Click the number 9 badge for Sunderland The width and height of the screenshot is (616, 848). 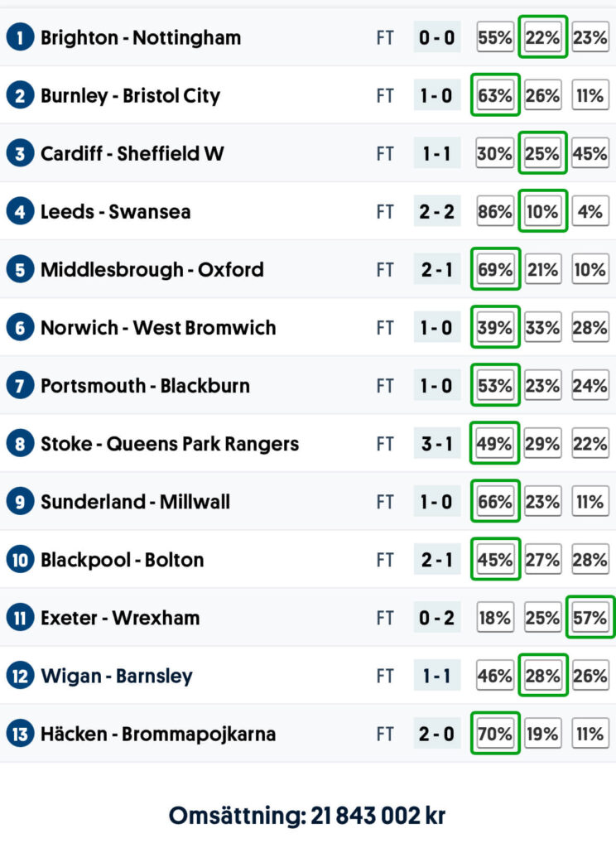point(19,501)
